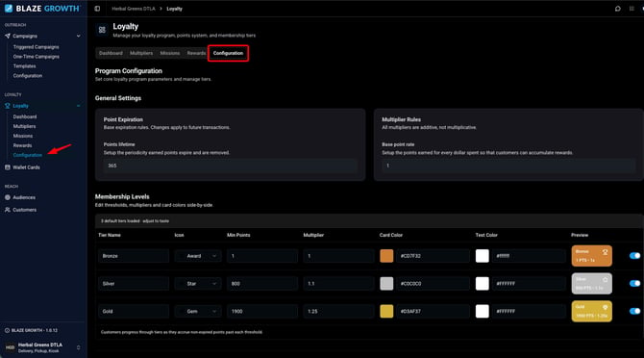The height and width of the screenshot is (358, 644).
Task: Click the Audiences globe icon
Action: click(8, 197)
